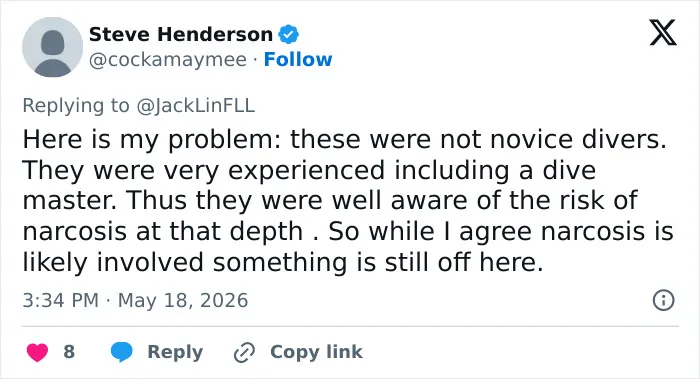
Task: Open the Steve Henderson display name
Action: (181, 34)
